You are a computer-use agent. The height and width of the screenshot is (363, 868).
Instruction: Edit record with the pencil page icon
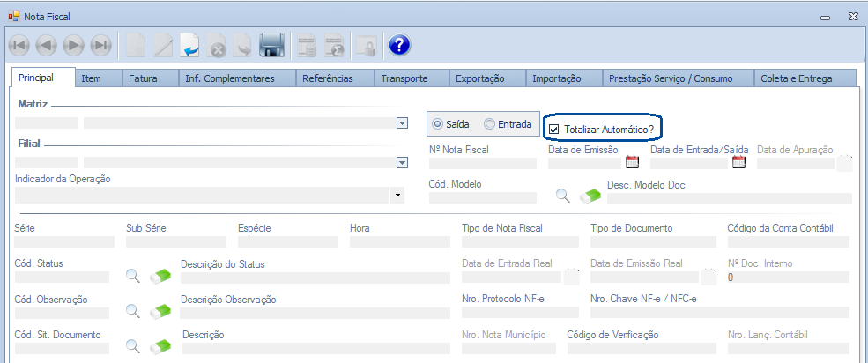tap(163, 46)
